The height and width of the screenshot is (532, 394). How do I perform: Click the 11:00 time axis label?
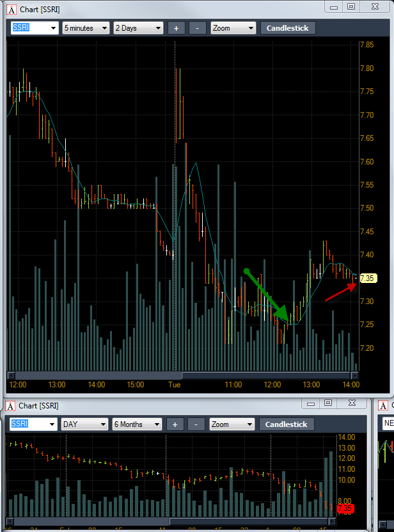[233, 385]
